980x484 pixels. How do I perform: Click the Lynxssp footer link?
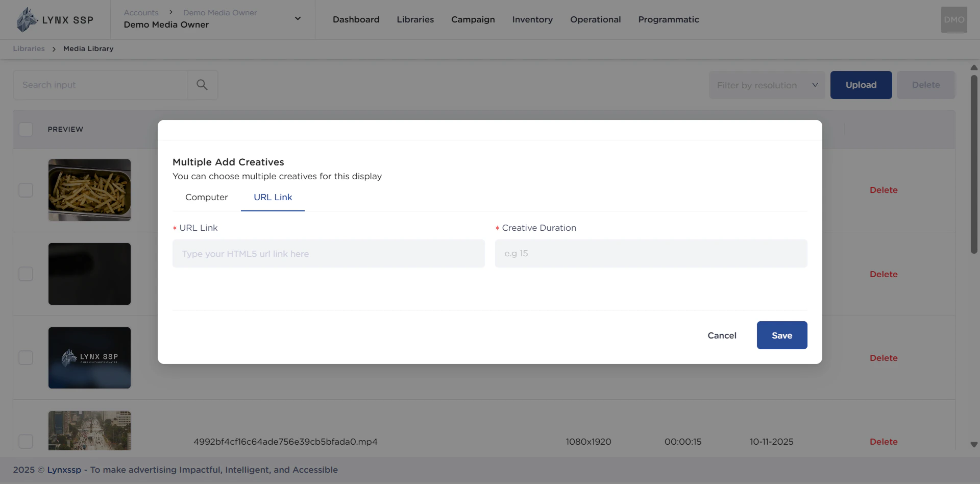[x=64, y=470]
